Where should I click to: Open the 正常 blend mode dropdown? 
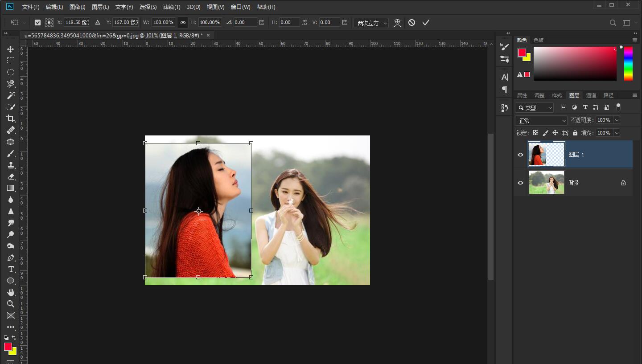541,120
